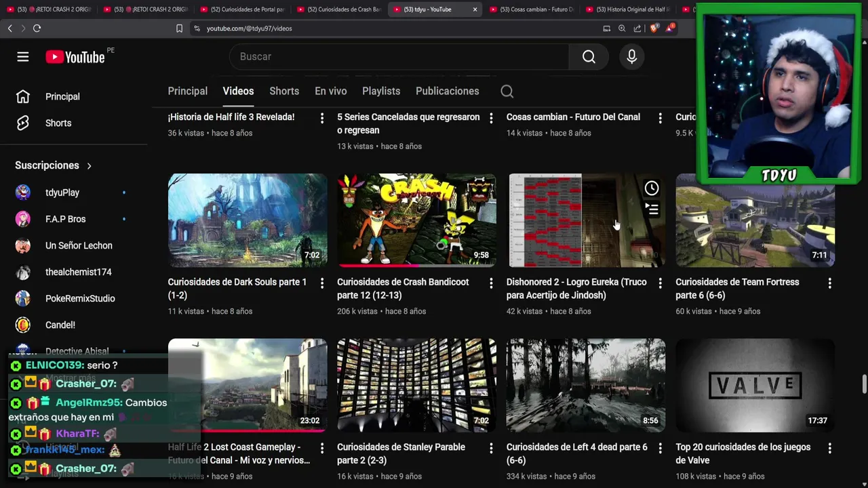Open options for Top 20 curiosidades Valve video
Viewport: 868px width, 488px height.
point(829,448)
